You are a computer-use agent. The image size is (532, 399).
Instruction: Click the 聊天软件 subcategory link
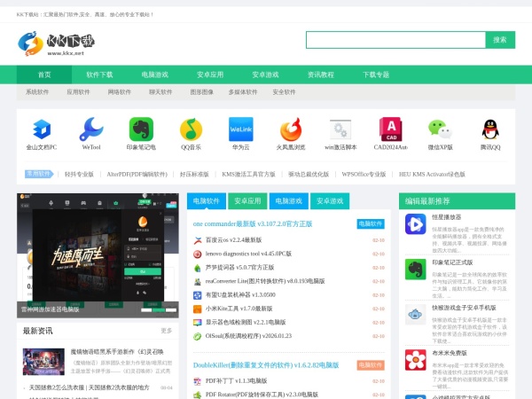coord(160,91)
